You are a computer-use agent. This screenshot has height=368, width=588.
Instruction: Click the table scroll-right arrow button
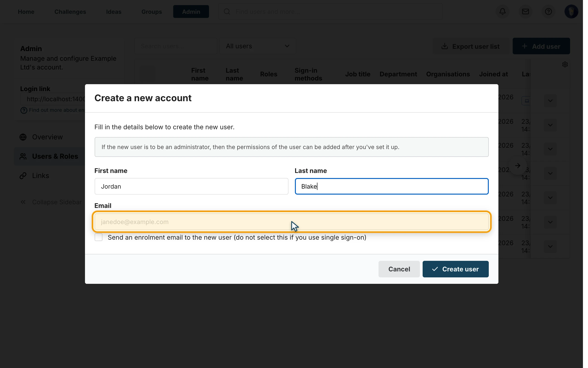[x=517, y=166]
